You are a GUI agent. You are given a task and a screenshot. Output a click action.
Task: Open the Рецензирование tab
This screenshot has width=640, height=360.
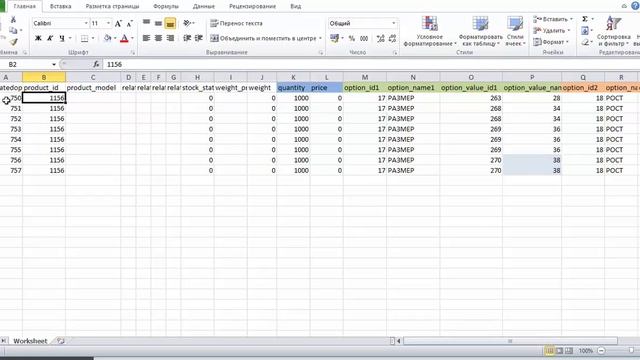point(252,6)
